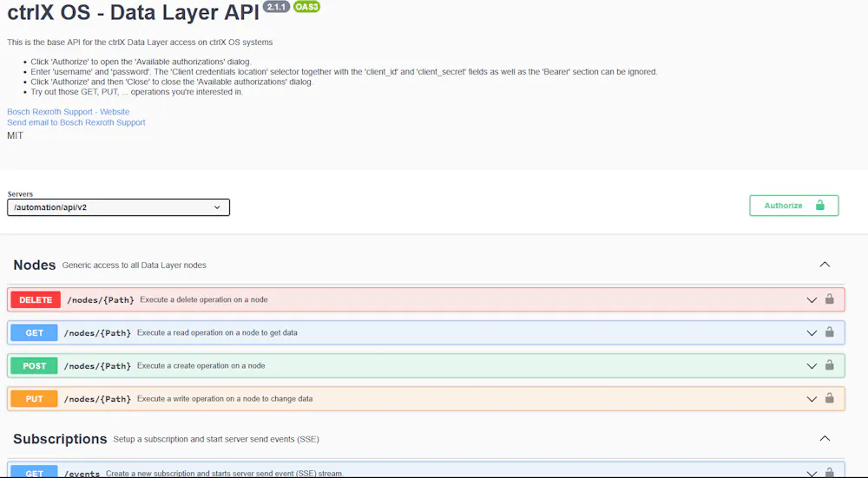This screenshot has height=478, width=868.
Task: Click the open padlock icon inside Authorize button
Action: (820, 206)
